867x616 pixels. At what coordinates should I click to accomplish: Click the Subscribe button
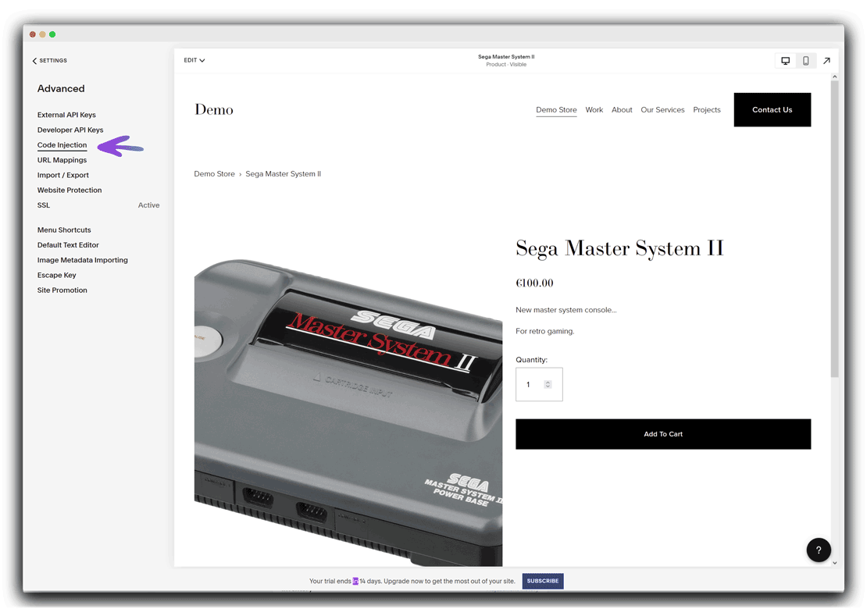pos(542,581)
